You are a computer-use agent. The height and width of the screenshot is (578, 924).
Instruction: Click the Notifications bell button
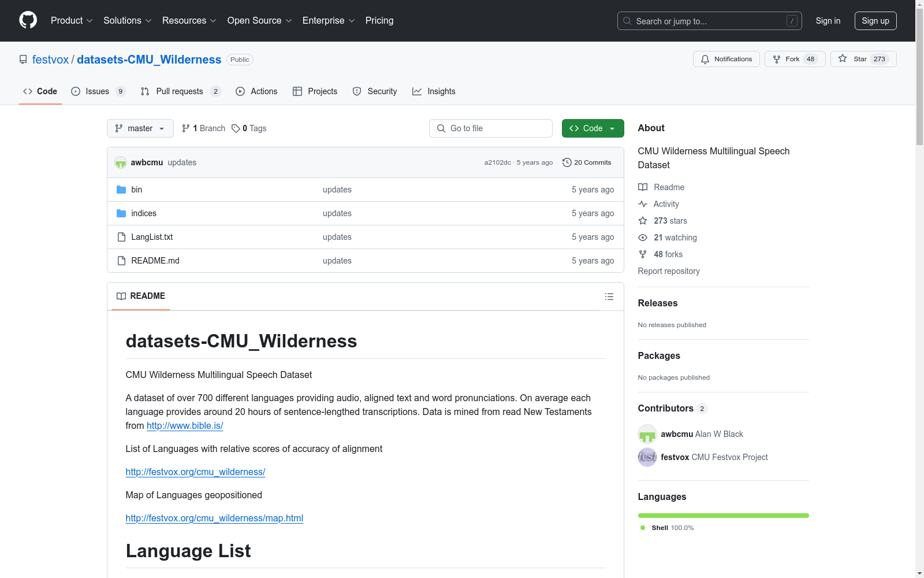click(x=726, y=59)
